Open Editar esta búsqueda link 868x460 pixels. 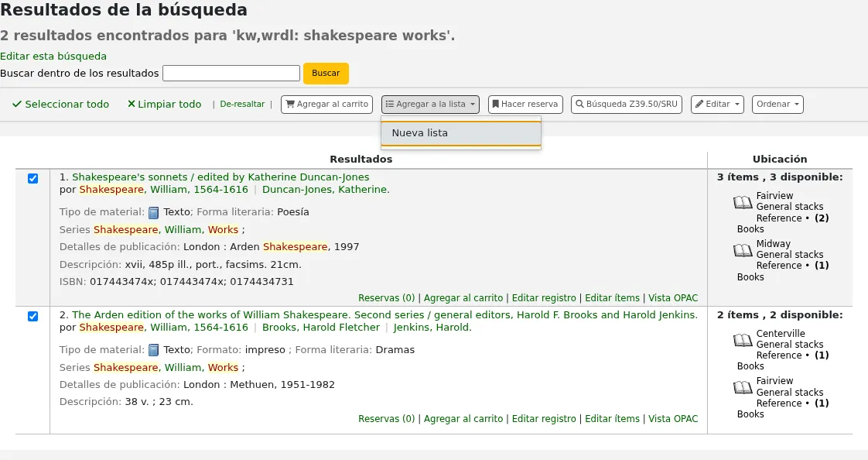(x=53, y=56)
